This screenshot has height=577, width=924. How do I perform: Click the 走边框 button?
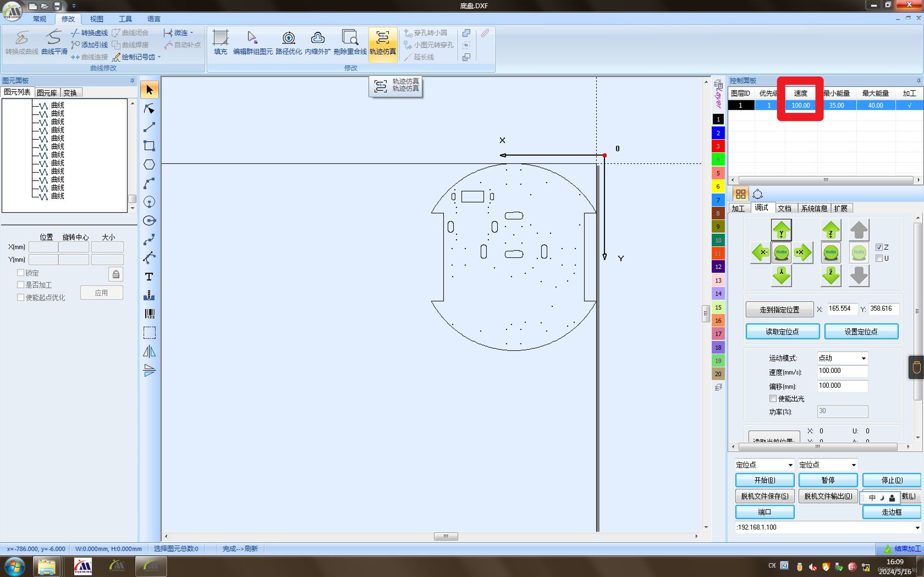pos(892,512)
